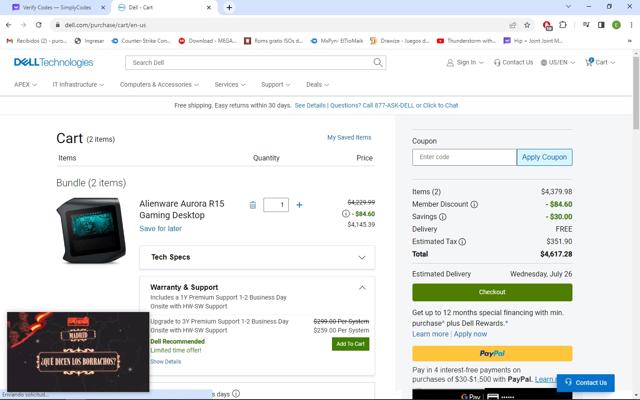This screenshot has height=400, width=640.
Task: Click info icon beside -$84.60 item discount
Action: coord(346,213)
